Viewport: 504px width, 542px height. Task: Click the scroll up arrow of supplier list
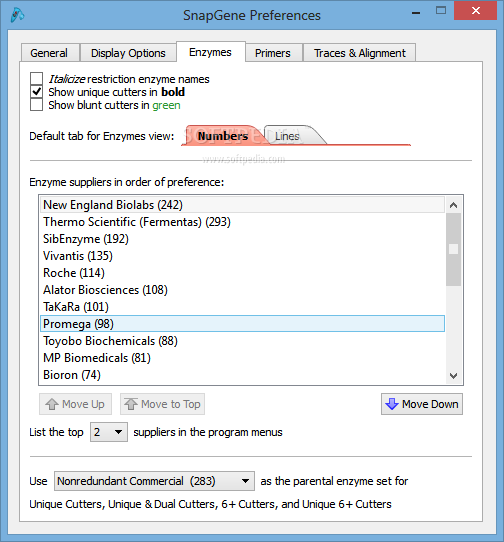(x=454, y=205)
